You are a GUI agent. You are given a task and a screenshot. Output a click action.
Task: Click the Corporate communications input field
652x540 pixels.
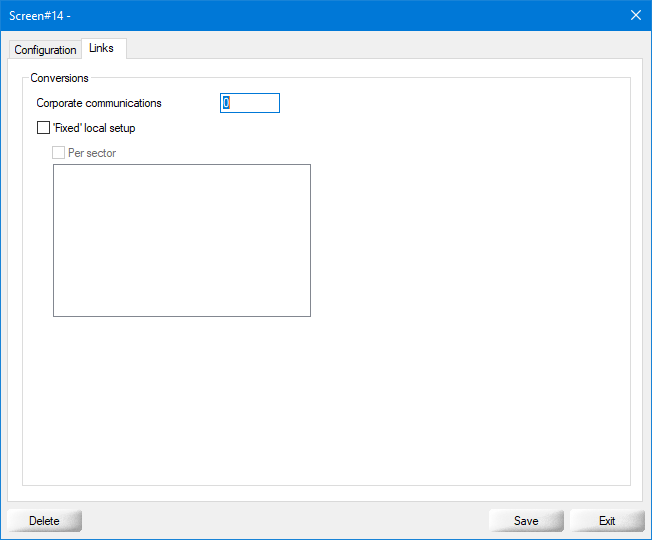[x=250, y=103]
